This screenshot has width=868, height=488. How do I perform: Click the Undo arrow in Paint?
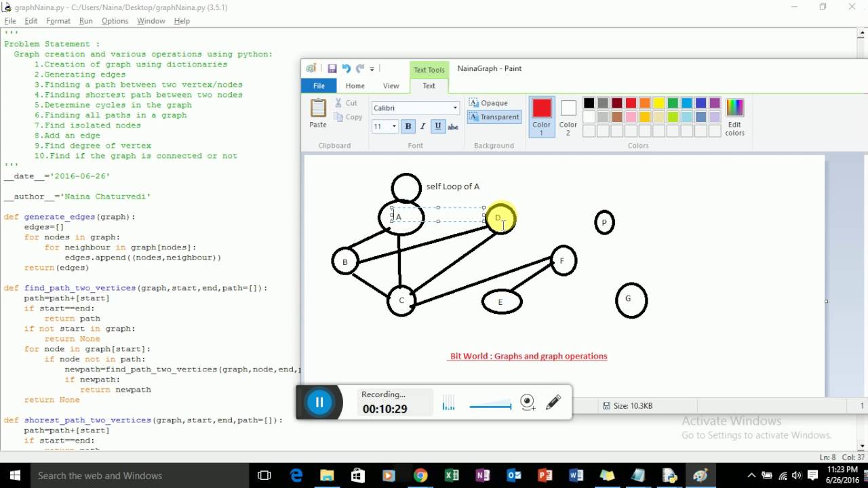(346, 68)
